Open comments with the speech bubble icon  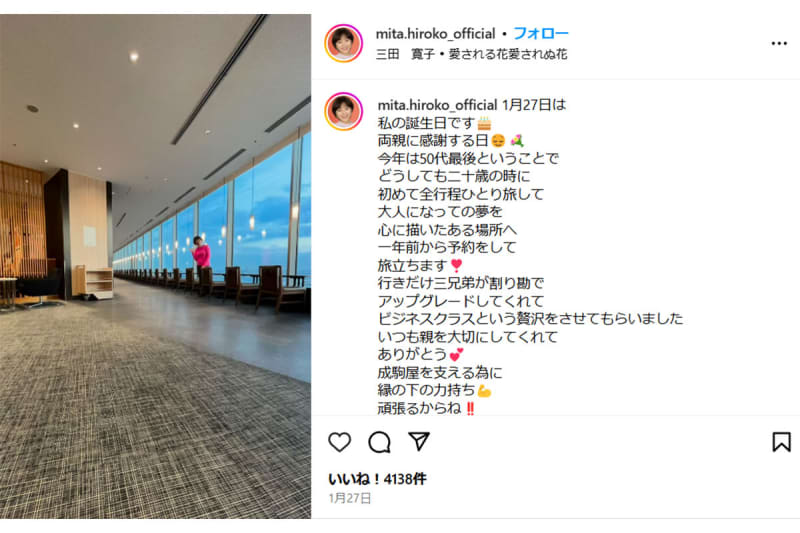click(x=379, y=442)
